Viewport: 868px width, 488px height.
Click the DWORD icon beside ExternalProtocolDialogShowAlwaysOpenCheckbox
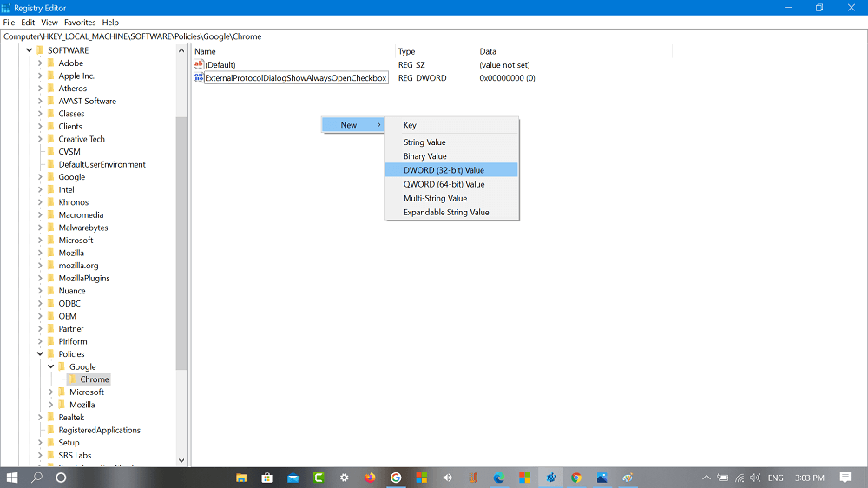(x=198, y=77)
